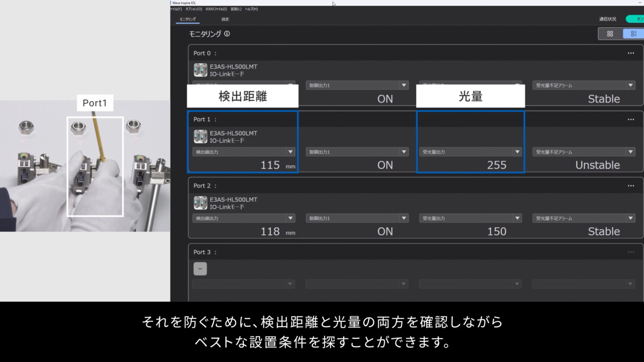Image resolution: width=644 pixels, height=362 pixels.
Task: Toggle the online communication status switch
Action: 635,19
